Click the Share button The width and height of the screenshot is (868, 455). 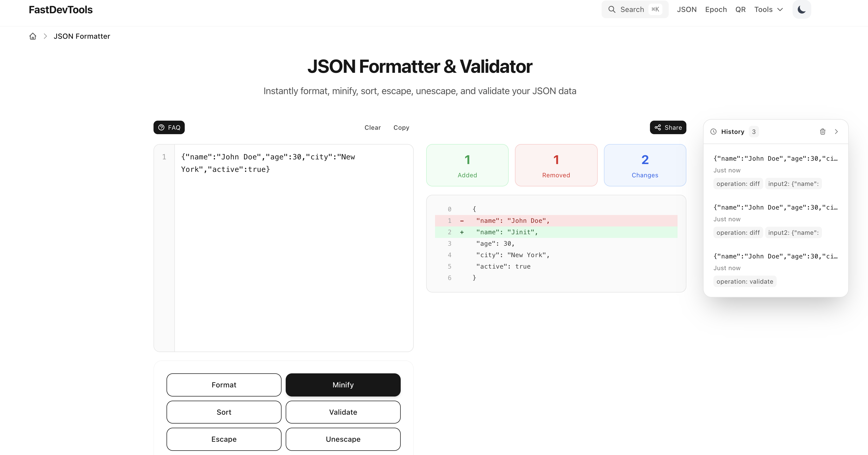click(668, 127)
